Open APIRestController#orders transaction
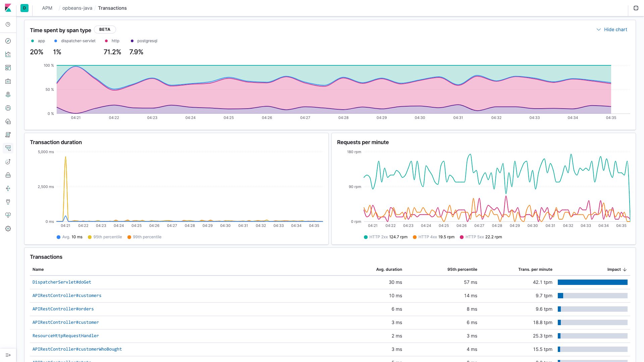The height and width of the screenshot is (362, 644). pyautogui.click(x=63, y=309)
